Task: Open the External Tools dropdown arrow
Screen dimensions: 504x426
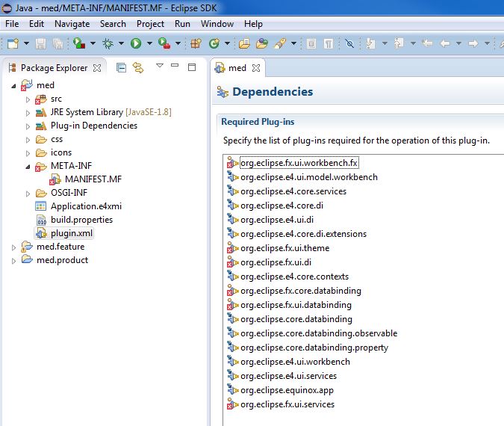Action: pyautogui.click(x=178, y=43)
